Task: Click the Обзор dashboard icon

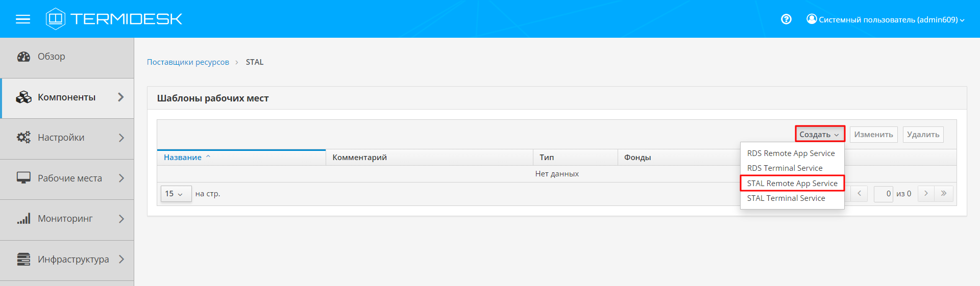Action: coord(23,57)
